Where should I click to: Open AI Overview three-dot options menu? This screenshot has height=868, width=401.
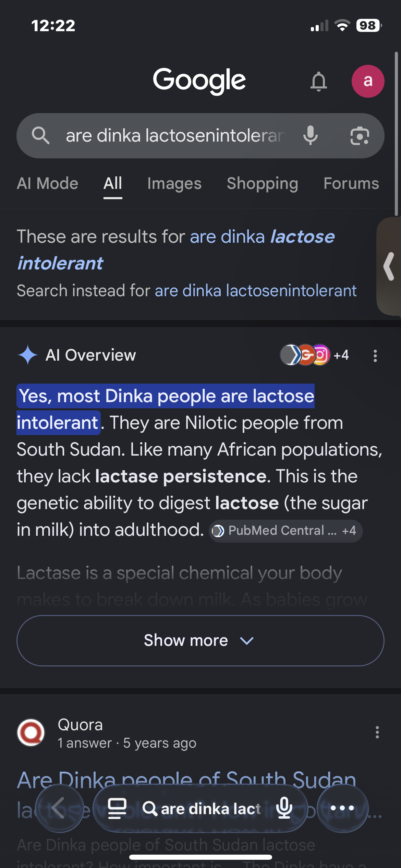tap(375, 355)
